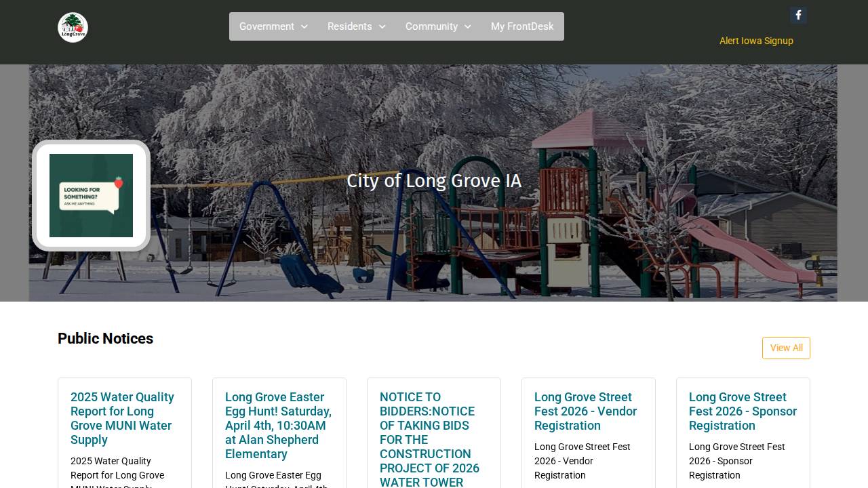Image resolution: width=868 pixels, height=488 pixels.
Task: Open the 2025 Water Quality Report notice
Action: 122,418
